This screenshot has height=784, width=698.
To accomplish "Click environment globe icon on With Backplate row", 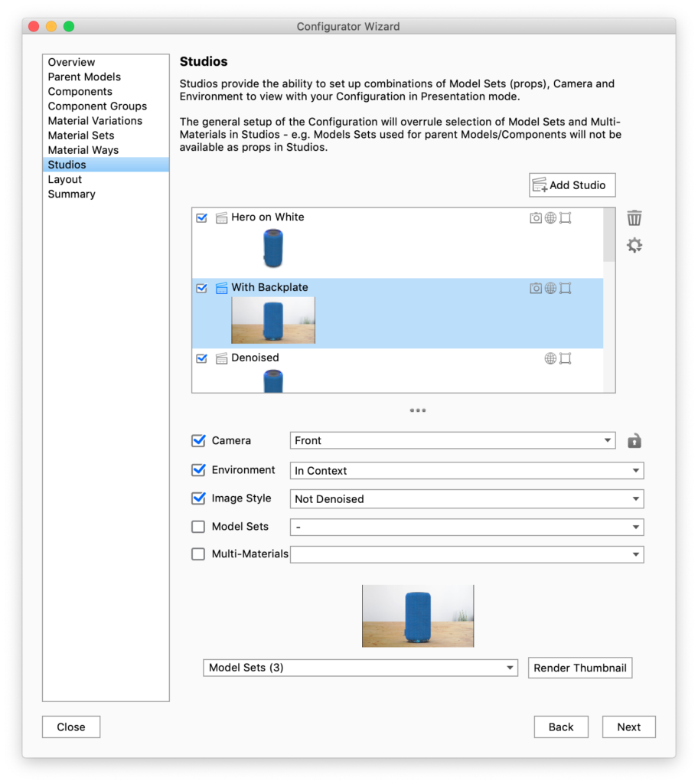I will pyautogui.click(x=550, y=289).
